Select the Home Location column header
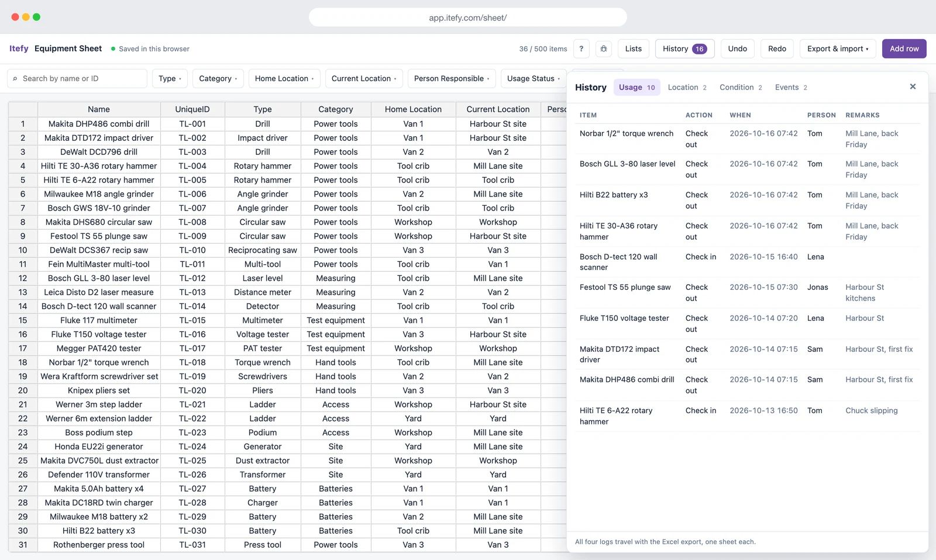 413,109
